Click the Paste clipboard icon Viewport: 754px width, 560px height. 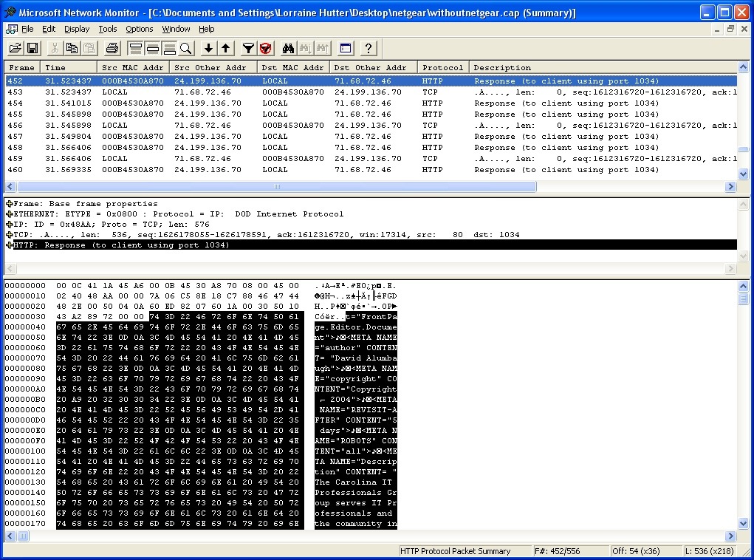(x=89, y=48)
